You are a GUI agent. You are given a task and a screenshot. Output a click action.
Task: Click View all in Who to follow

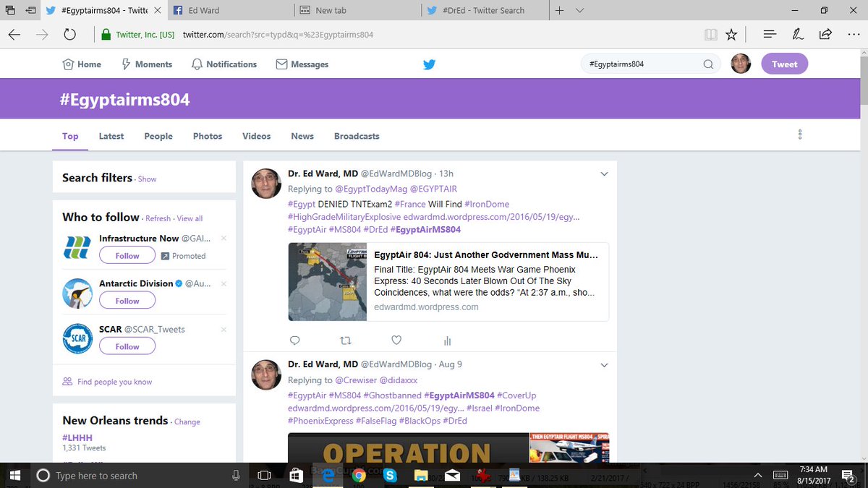coord(190,218)
